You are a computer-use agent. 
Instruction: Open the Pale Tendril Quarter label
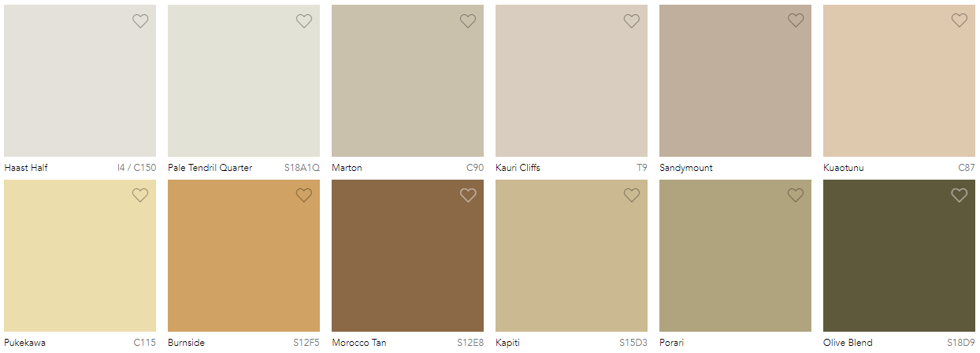(210, 168)
